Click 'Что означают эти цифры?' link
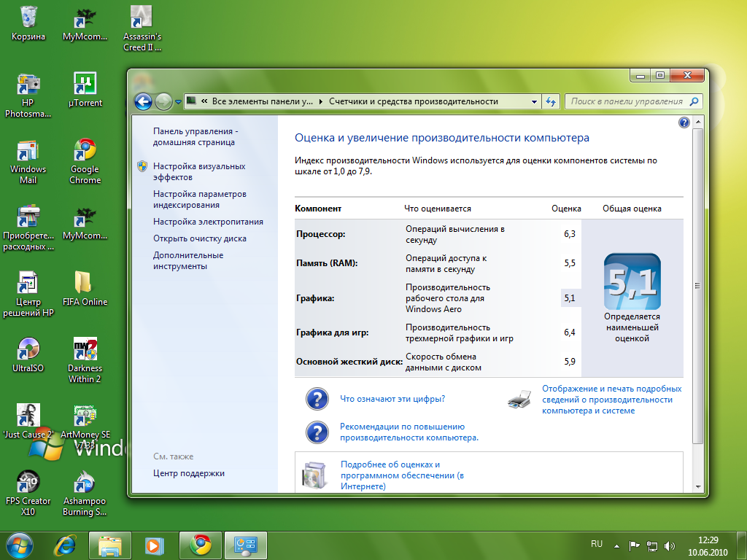Screen dimensions: 747x560 pyautogui.click(x=392, y=399)
